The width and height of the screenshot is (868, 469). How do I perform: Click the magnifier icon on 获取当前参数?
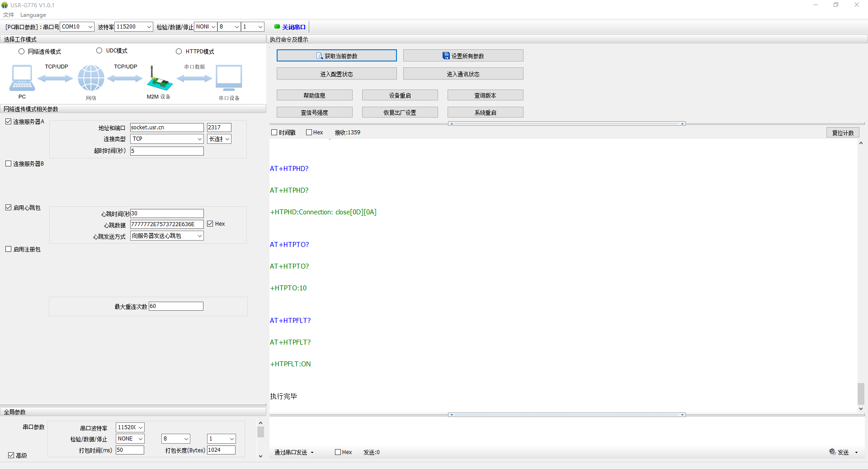320,56
